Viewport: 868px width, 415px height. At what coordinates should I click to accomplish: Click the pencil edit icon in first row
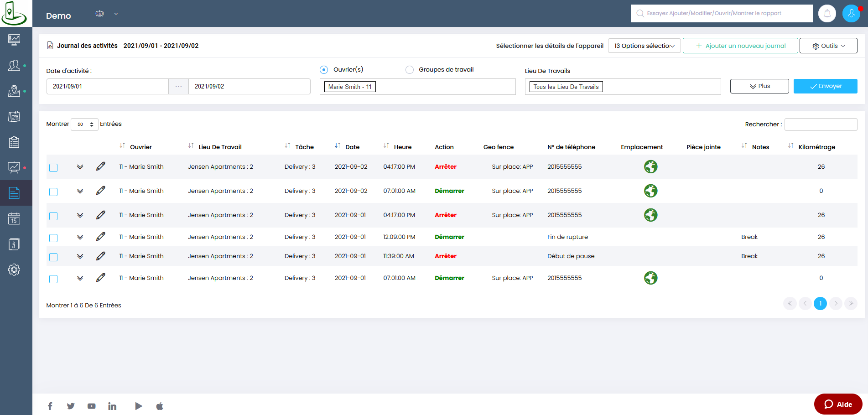[101, 166]
